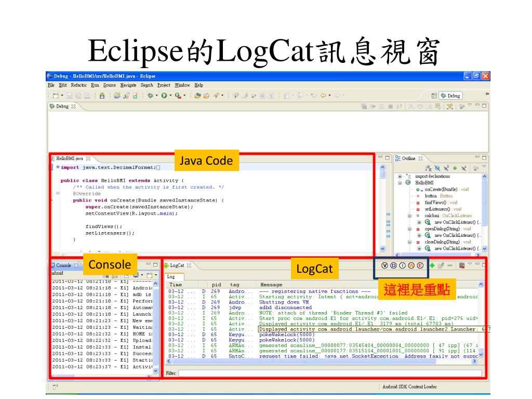Expand import declarations node in Outline

(400, 177)
